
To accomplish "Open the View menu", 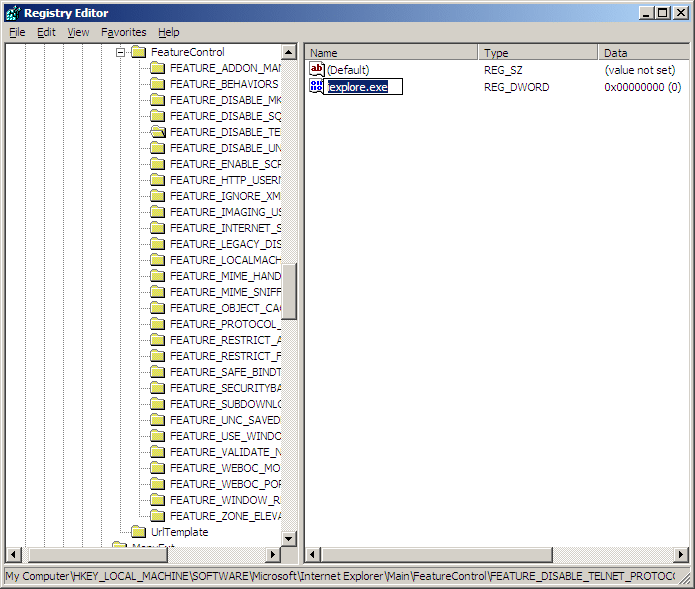I will 78,32.
